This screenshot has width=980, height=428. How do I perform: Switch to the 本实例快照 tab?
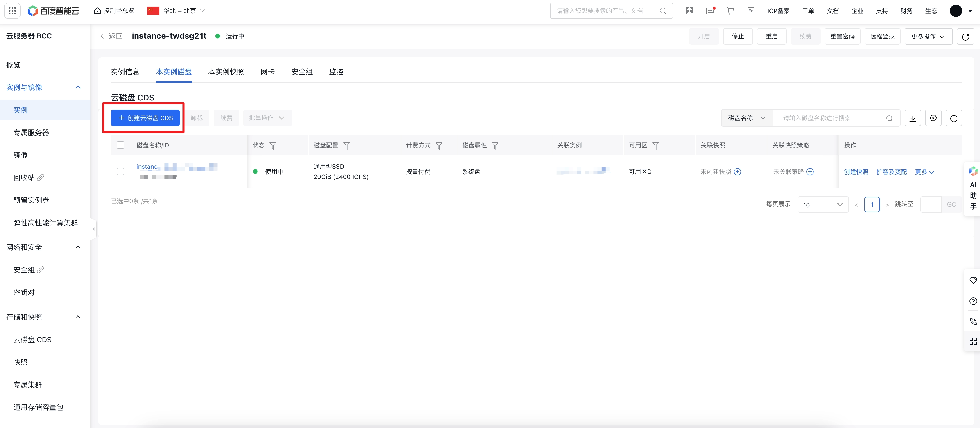[226, 72]
